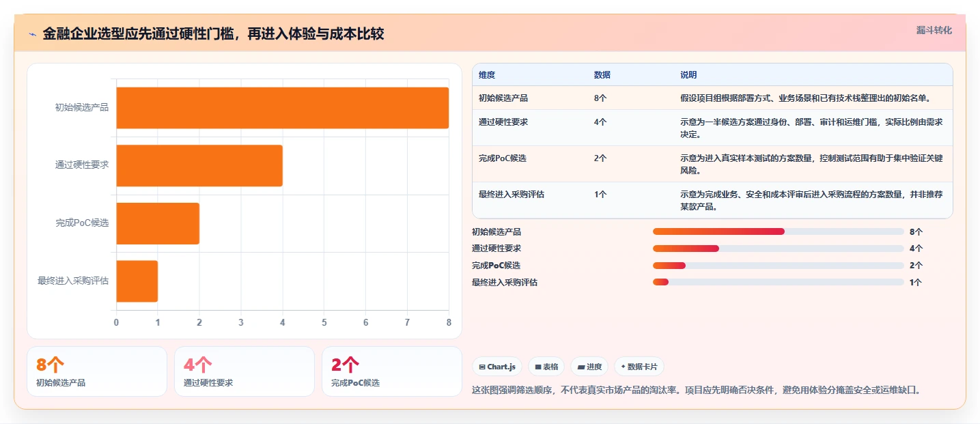
Task: Click the 初始候选产品 bar in the chart
Action: tap(282, 108)
